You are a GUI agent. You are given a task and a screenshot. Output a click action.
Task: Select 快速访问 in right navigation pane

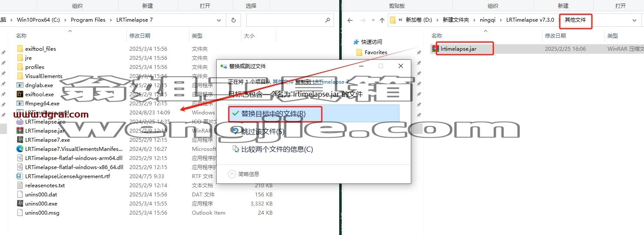[372, 42]
